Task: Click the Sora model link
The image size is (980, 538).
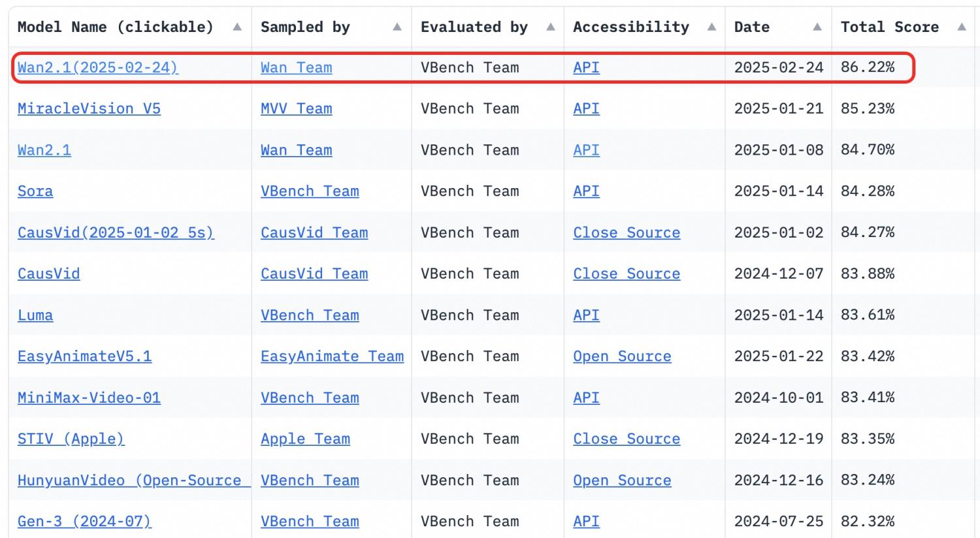Action: click(x=35, y=191)
